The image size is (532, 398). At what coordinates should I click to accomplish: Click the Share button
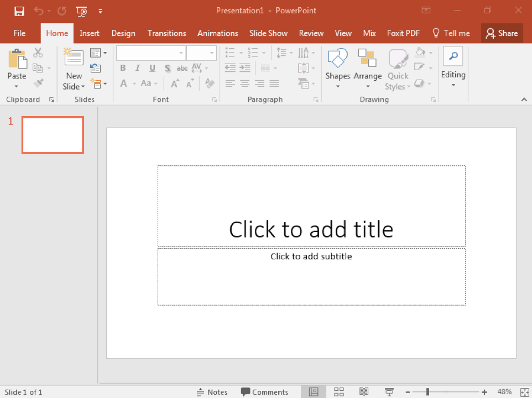502,33
